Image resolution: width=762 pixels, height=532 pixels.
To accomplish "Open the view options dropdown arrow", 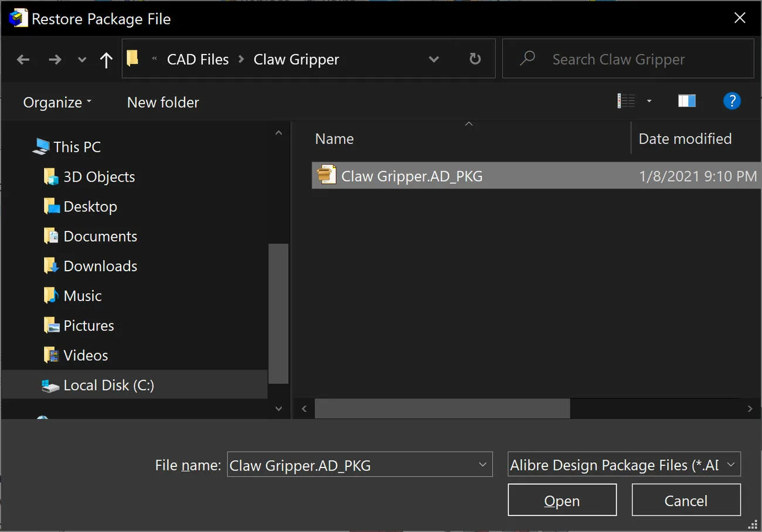I will (649, 101).
